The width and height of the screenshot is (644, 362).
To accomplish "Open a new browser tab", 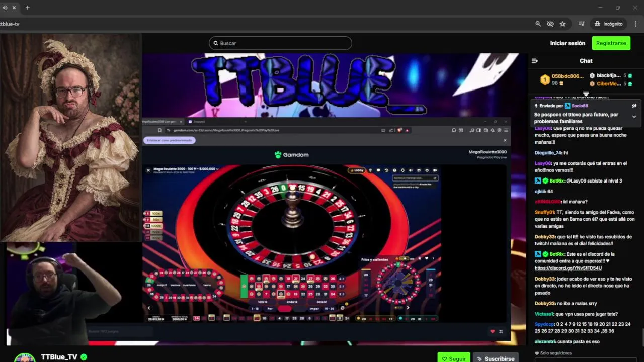I will 28,8.
